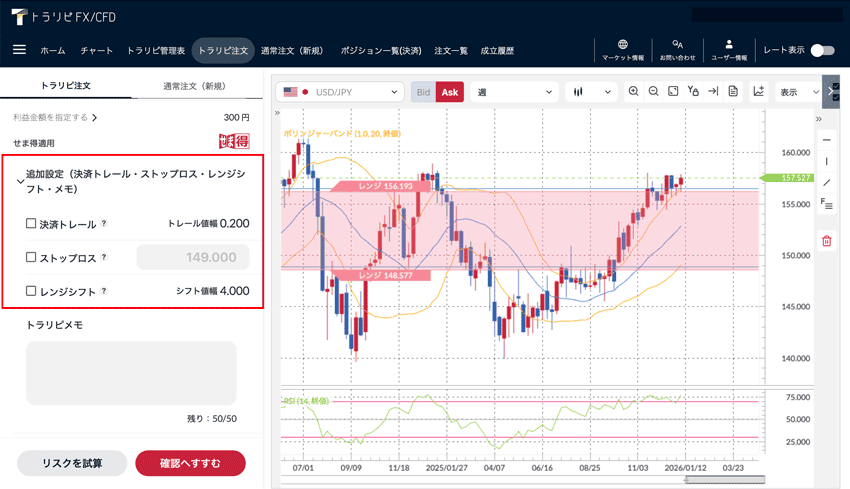
Task: Open トラリピ管理表 in navigation
Action: [x=156, y=50]
